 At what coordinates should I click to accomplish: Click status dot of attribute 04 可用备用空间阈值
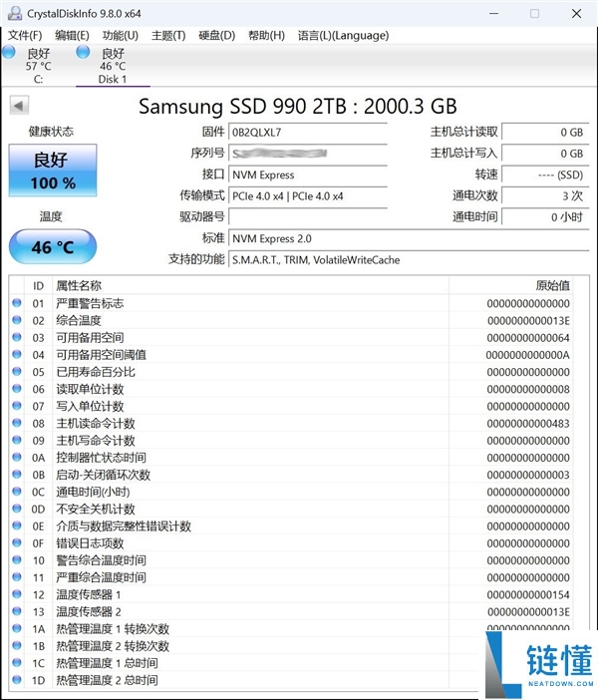tap(17, 354)
